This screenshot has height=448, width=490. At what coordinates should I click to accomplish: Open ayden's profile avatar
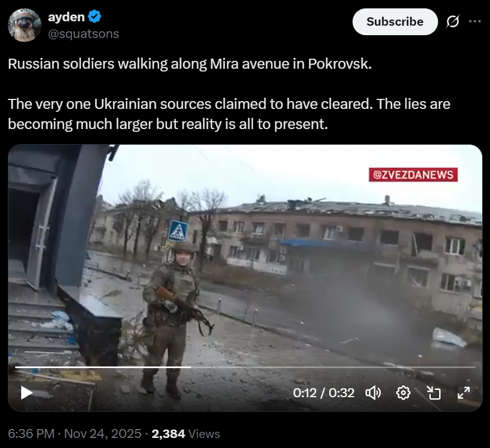(25, 25)
